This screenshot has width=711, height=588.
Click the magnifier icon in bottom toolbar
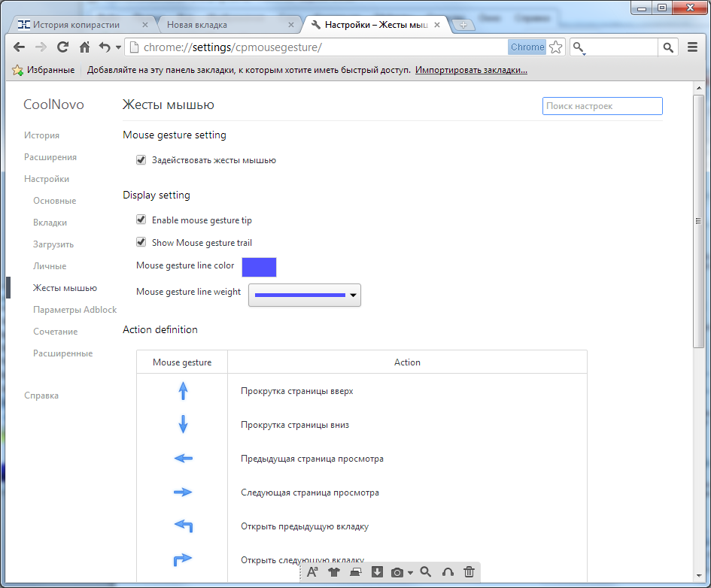coord(426,572)
